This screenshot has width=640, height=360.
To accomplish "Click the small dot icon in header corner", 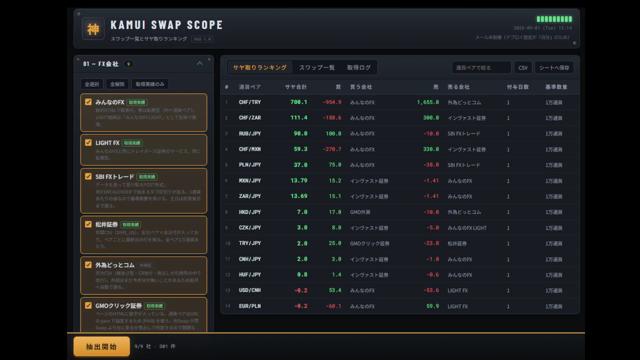I will (574, 43).
